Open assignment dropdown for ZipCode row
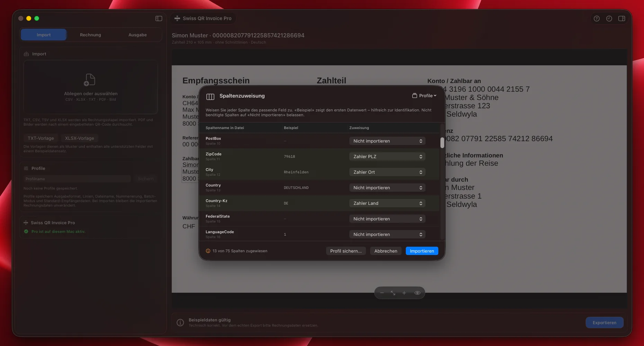The image size is (644, 346). [x=387, y=156]
